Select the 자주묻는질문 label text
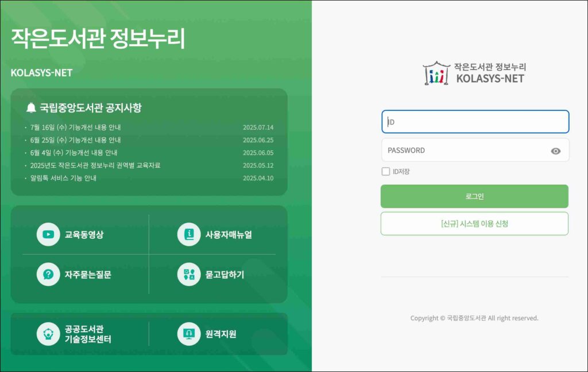 click(x=88, y=274)
